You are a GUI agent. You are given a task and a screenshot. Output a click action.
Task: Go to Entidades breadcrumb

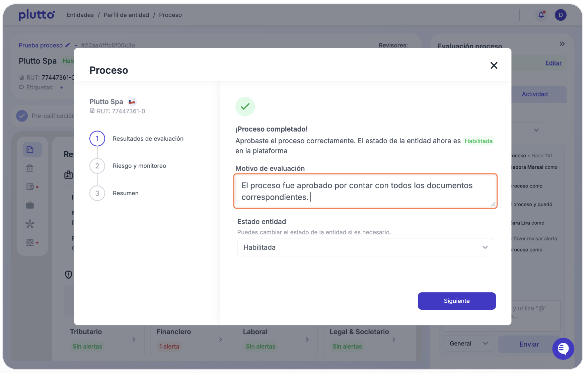click(x=80, y=15)
